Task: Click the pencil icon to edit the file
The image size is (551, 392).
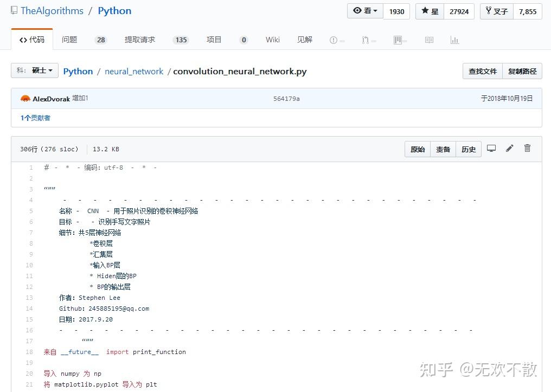Action: (x=509, y=148)
